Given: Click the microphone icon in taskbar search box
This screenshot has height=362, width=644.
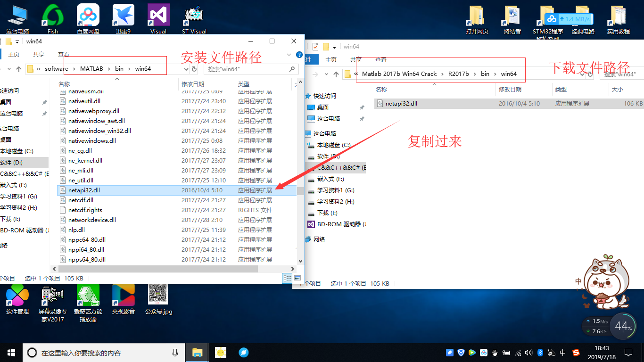Looking at the screenshot, I should [x=175, y=352].
